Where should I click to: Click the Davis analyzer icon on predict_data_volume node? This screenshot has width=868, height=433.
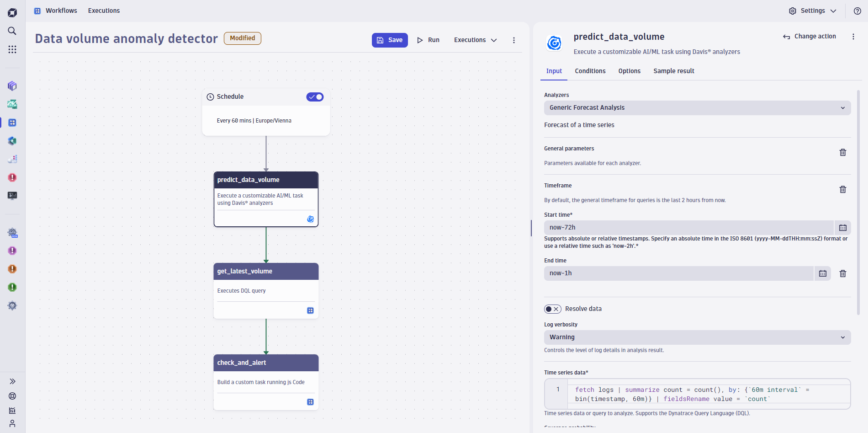(x=311, y=219)
